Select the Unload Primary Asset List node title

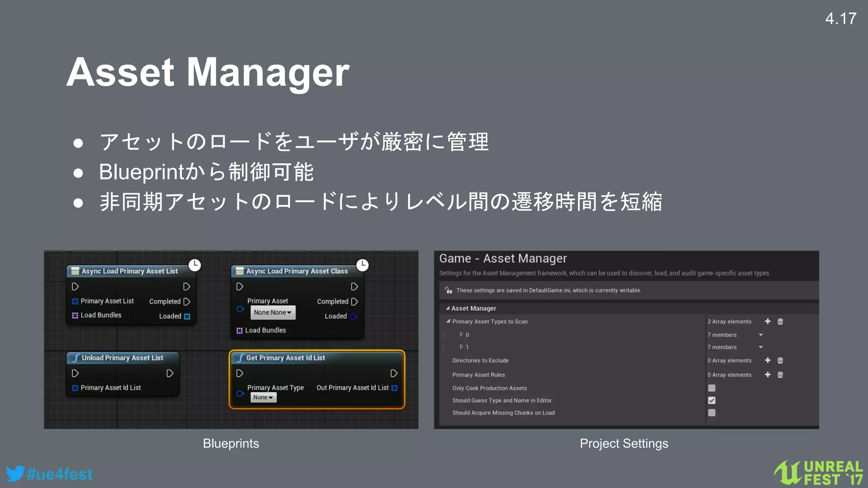122,358
